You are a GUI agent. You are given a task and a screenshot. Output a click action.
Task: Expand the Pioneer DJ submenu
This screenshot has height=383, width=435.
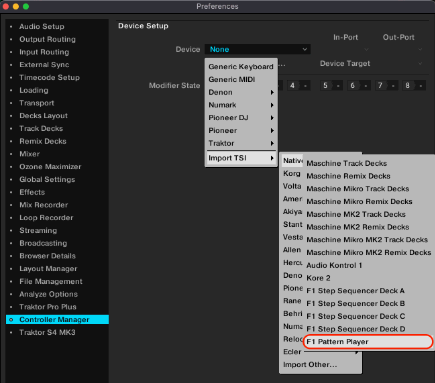click(241, 118)
